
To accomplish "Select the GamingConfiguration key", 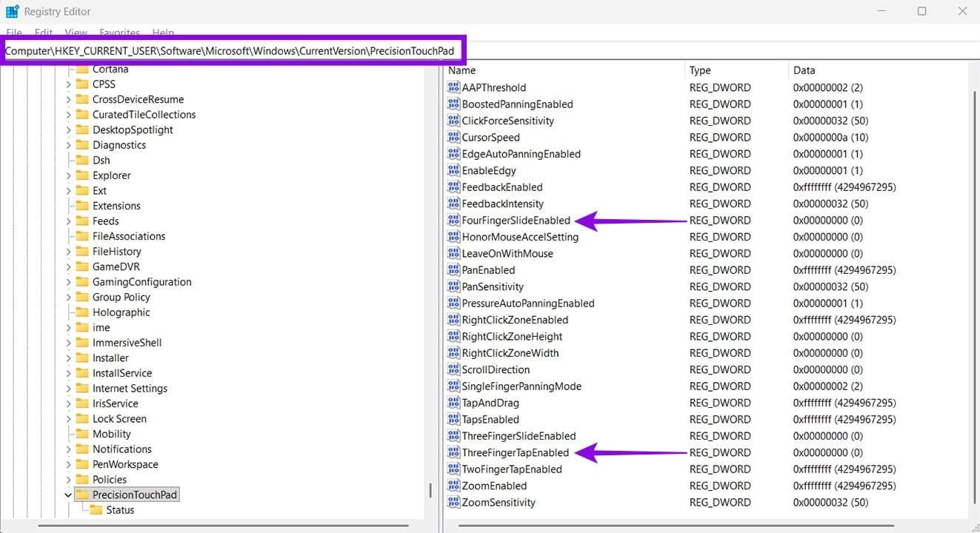I will point(141,282).
